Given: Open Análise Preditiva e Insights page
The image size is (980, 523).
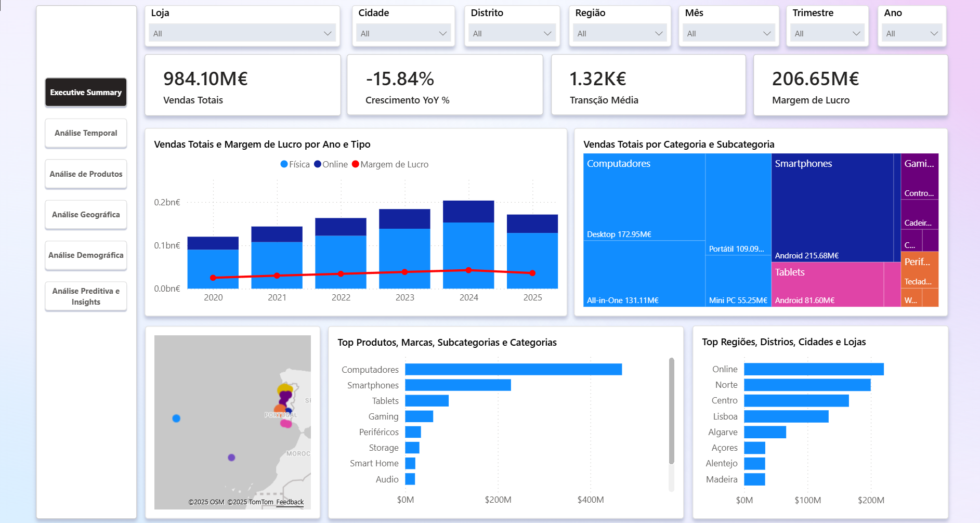Looking at the screenshot, I should click(86, 296).
